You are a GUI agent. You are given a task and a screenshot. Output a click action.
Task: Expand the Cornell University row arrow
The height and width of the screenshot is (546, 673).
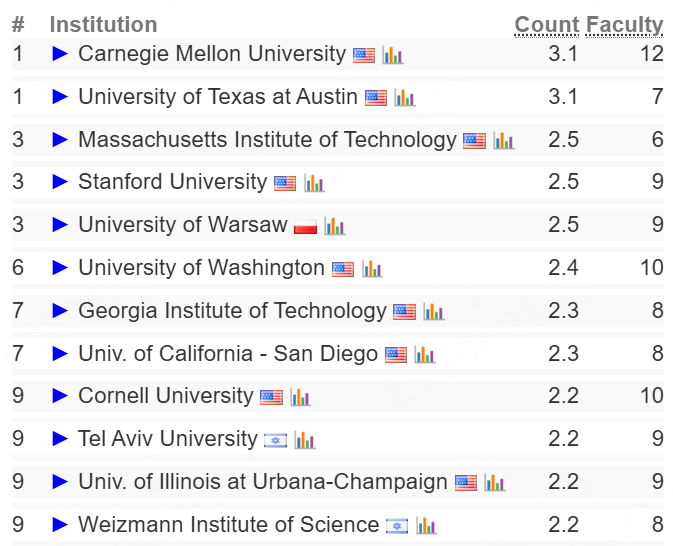[60, 396]
